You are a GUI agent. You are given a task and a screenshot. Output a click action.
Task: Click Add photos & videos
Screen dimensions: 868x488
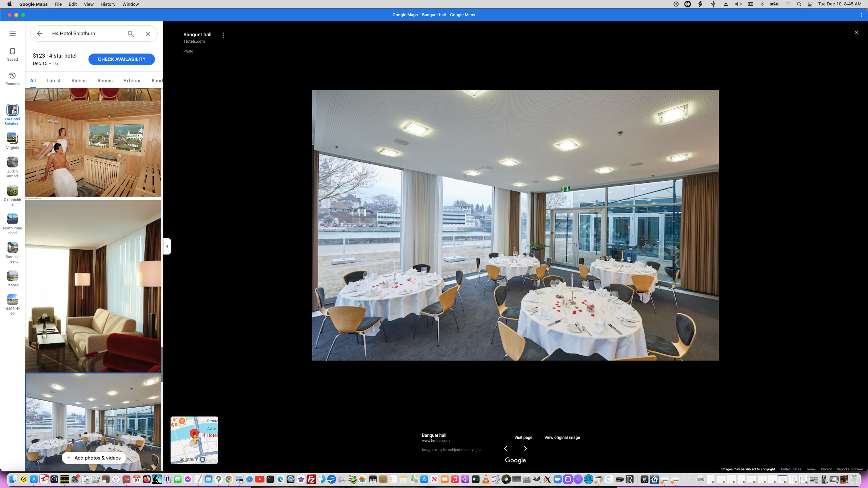(94, 457)
